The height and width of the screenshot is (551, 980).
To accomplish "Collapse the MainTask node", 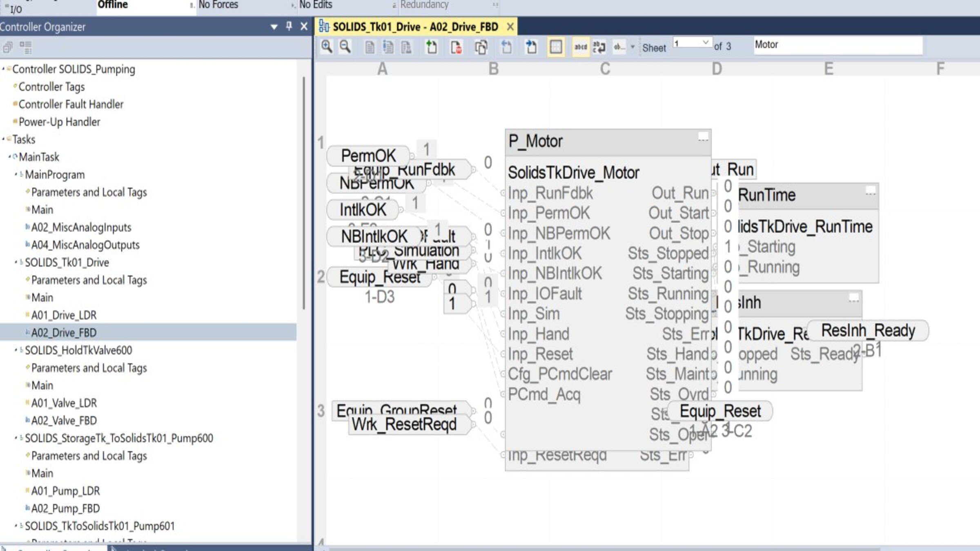I will [9, 157].
